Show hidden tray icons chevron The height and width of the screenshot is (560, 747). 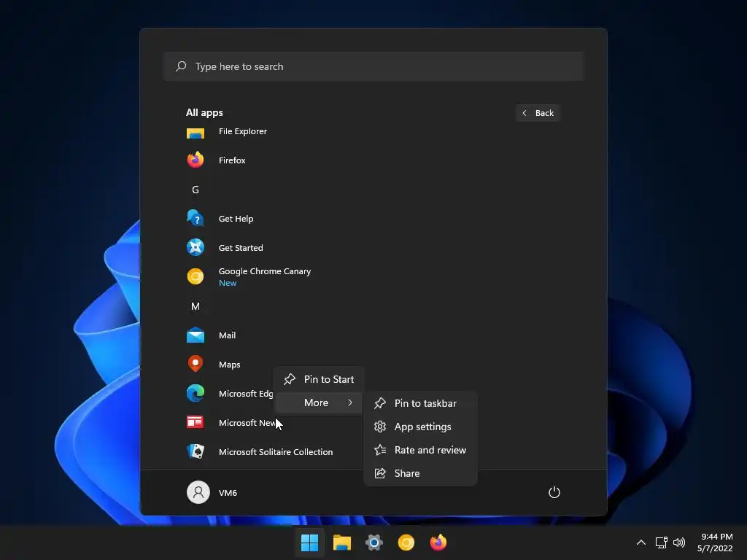641,542
